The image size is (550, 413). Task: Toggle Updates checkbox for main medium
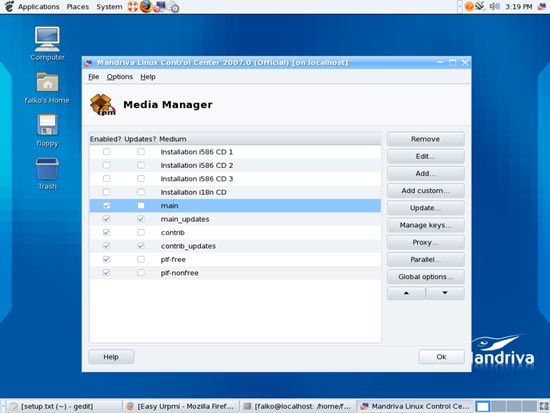point(141,205)
